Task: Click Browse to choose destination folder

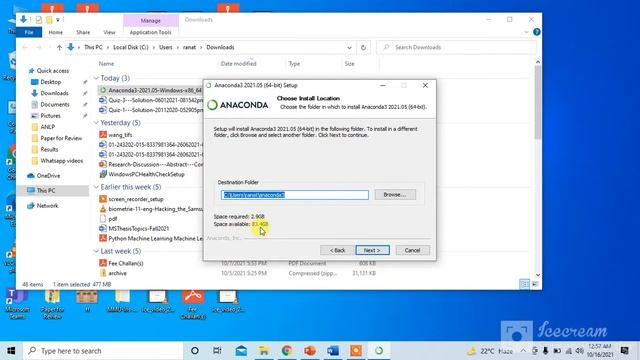Action: click(x=395, y=195)
